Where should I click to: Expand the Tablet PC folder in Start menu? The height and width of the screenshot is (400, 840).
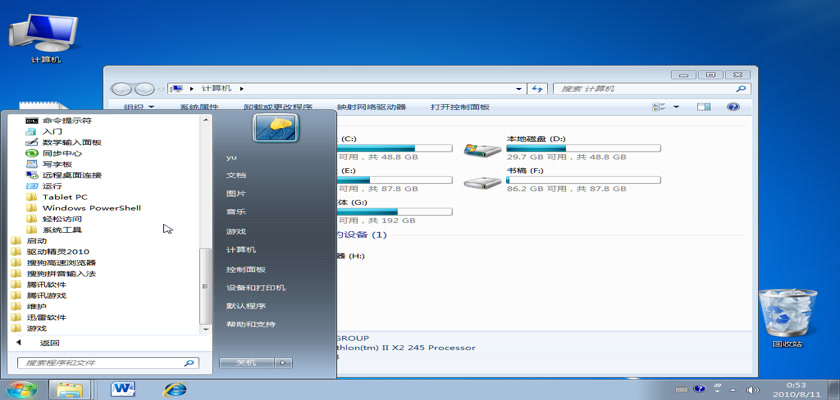tap(65, 197)
